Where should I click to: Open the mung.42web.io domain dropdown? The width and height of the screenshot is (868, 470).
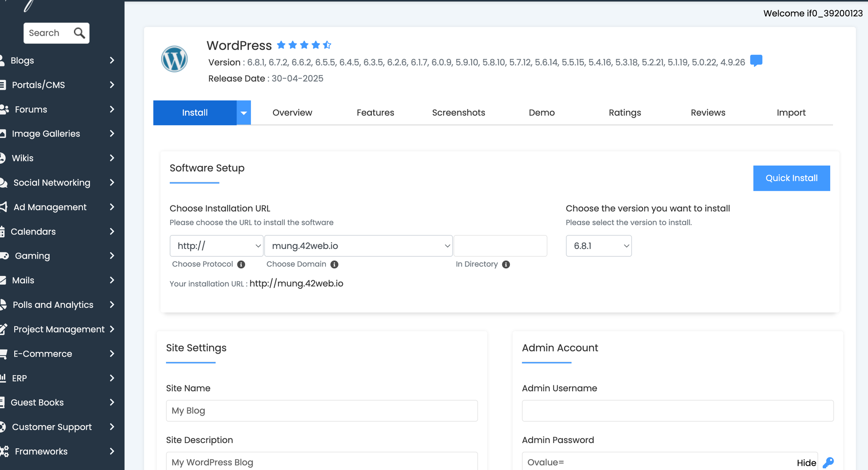point(358,246)
